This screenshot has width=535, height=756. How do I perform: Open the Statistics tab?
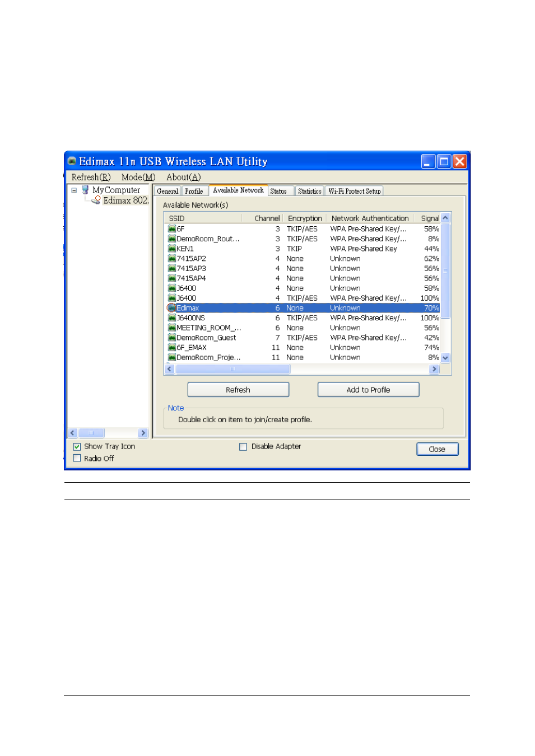coord(310,192)
